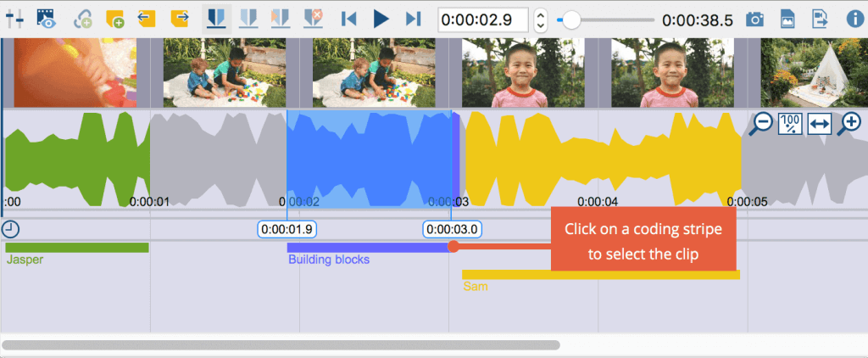868x358 pixels.
Task: Capture a snapshot with the camera icon
Action: (754, 20)
